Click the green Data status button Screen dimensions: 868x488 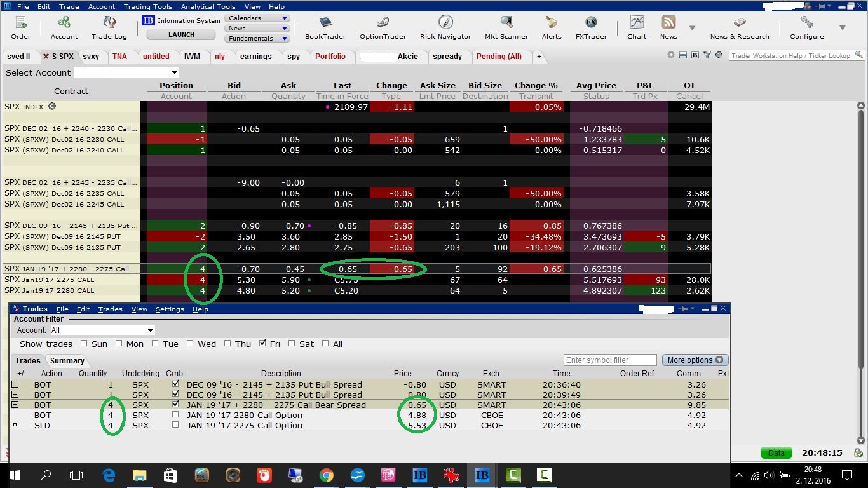pyautogui.click(x=776, y=453)
